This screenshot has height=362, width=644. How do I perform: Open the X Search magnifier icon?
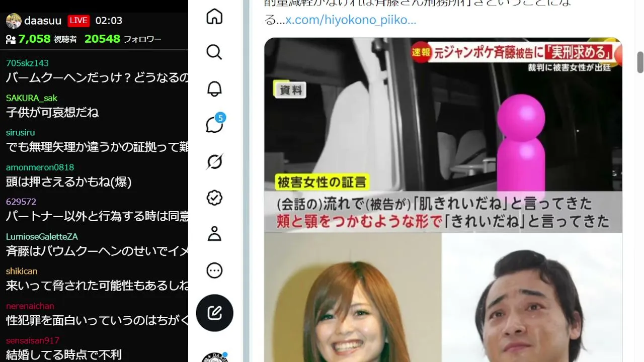214,52
